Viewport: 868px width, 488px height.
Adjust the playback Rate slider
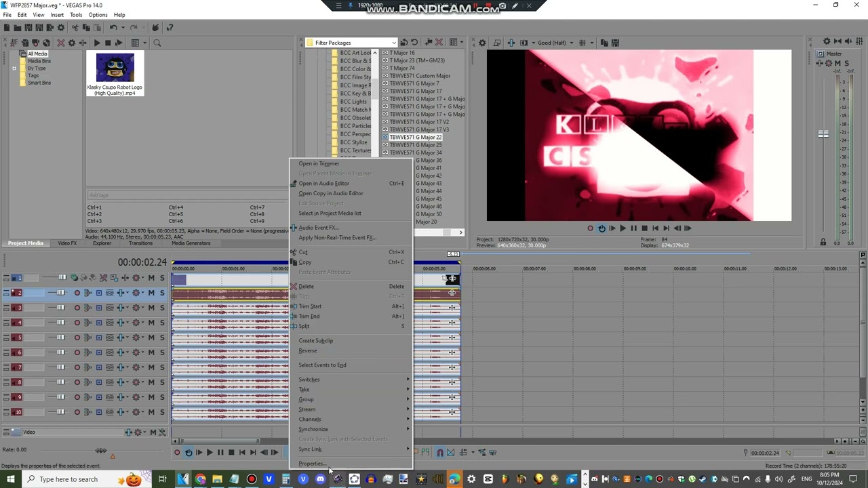[101, 450]
